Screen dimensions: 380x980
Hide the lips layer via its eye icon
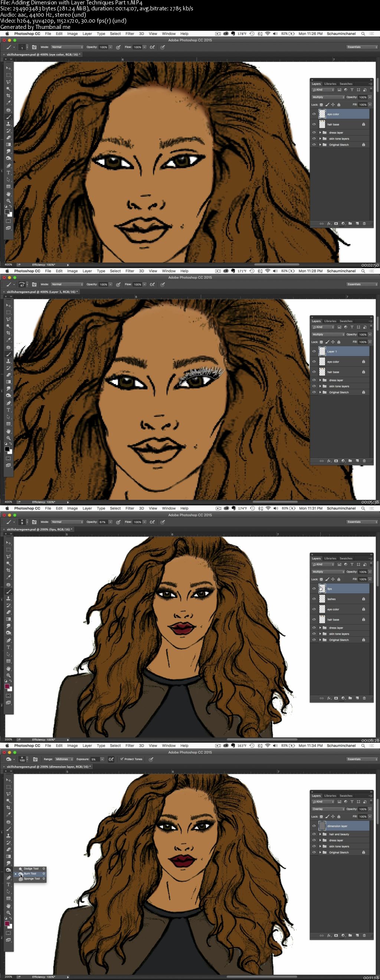pos(314,588)
